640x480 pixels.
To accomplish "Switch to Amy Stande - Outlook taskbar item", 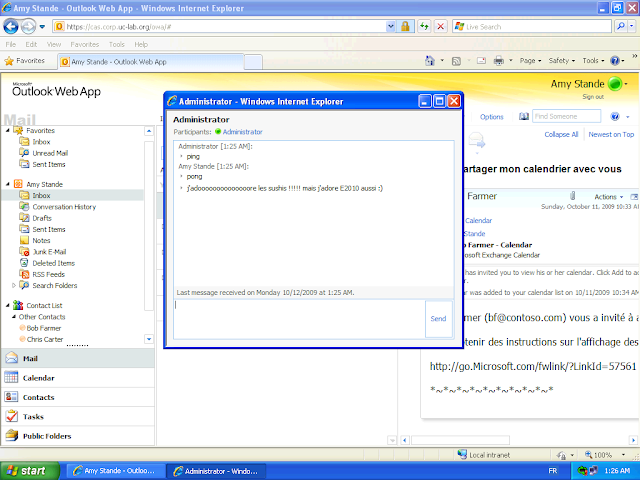I will click(x=115, y=471).
